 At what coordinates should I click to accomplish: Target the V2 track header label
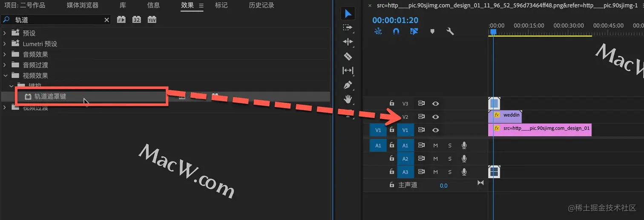click(405, 117)
